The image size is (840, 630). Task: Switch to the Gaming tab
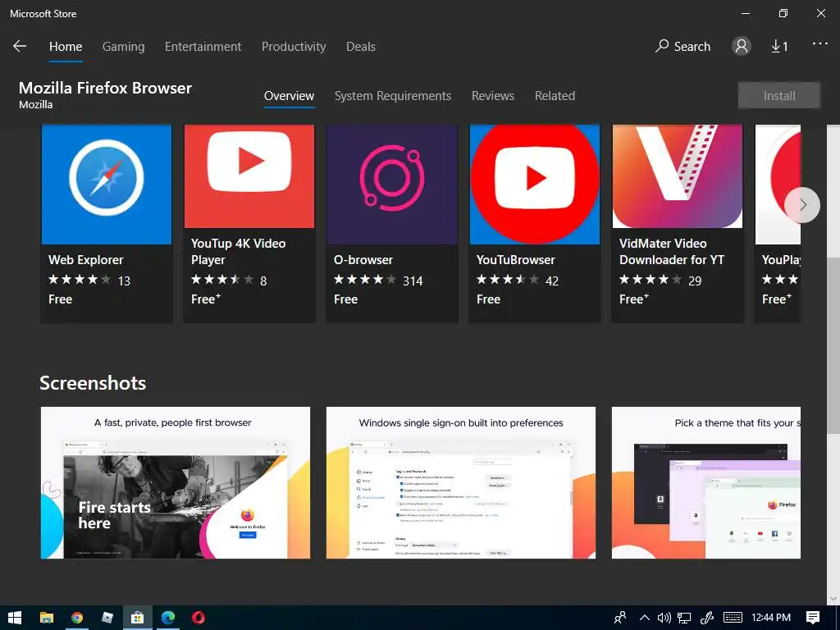[124, 47]
